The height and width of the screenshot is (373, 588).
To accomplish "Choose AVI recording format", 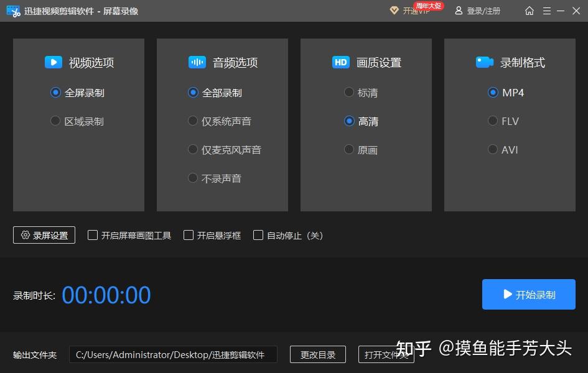I will pos(503,149).
